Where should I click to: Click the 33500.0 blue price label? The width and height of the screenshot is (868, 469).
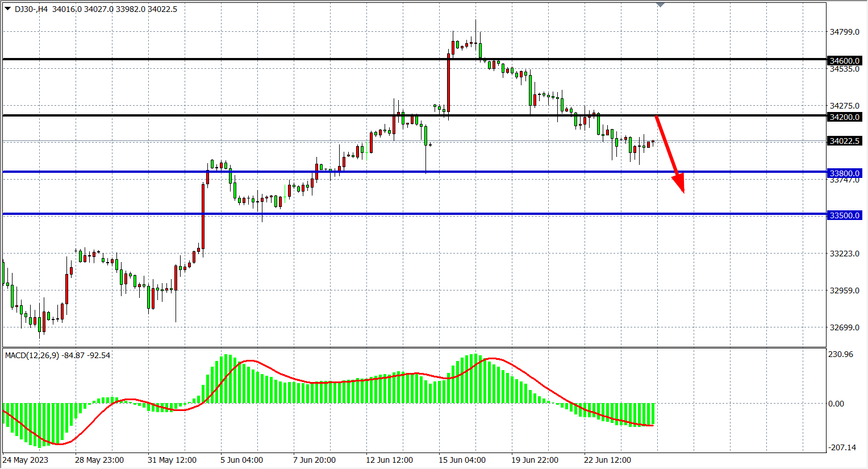844,215
